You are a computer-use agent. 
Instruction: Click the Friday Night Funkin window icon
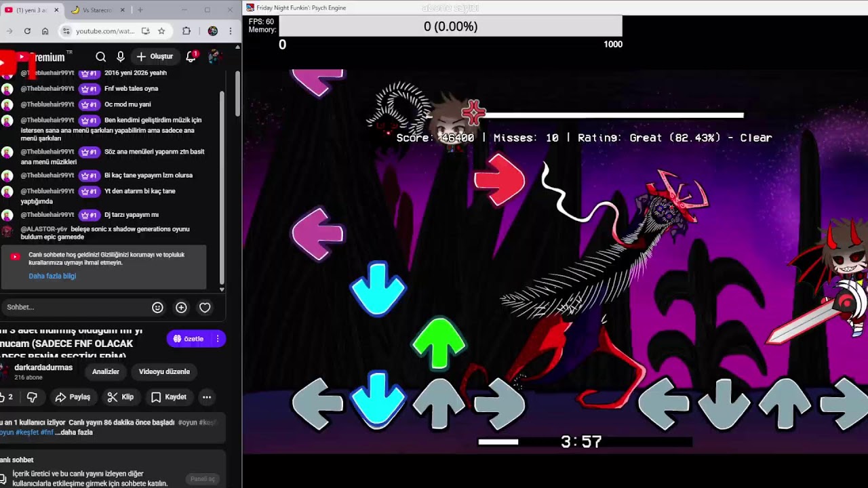tap(250, 7)
